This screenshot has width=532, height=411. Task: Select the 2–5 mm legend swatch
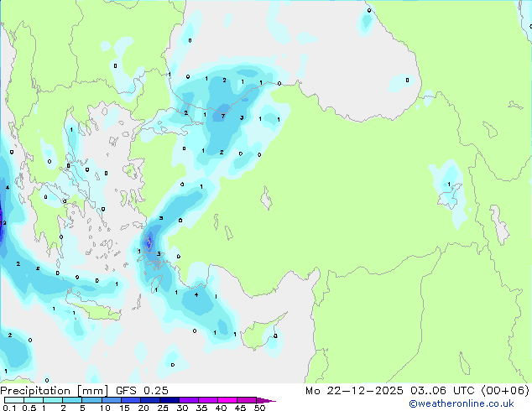(72, 400)
